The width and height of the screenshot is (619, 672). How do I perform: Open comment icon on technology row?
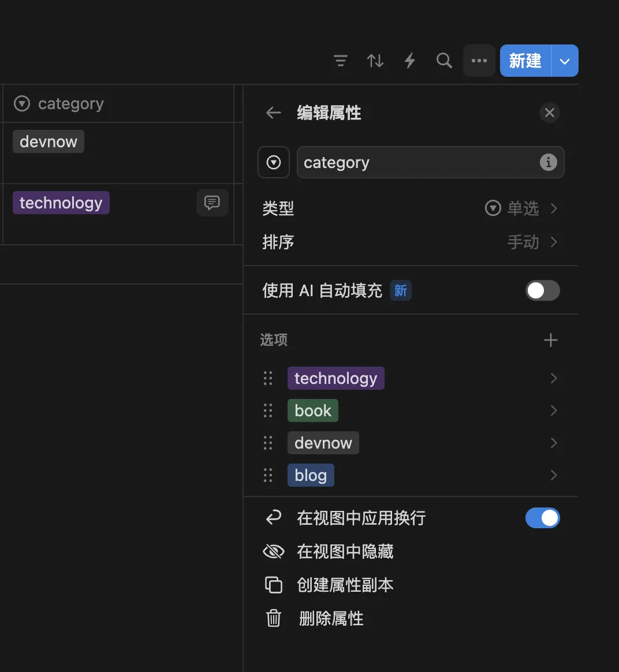212,203
